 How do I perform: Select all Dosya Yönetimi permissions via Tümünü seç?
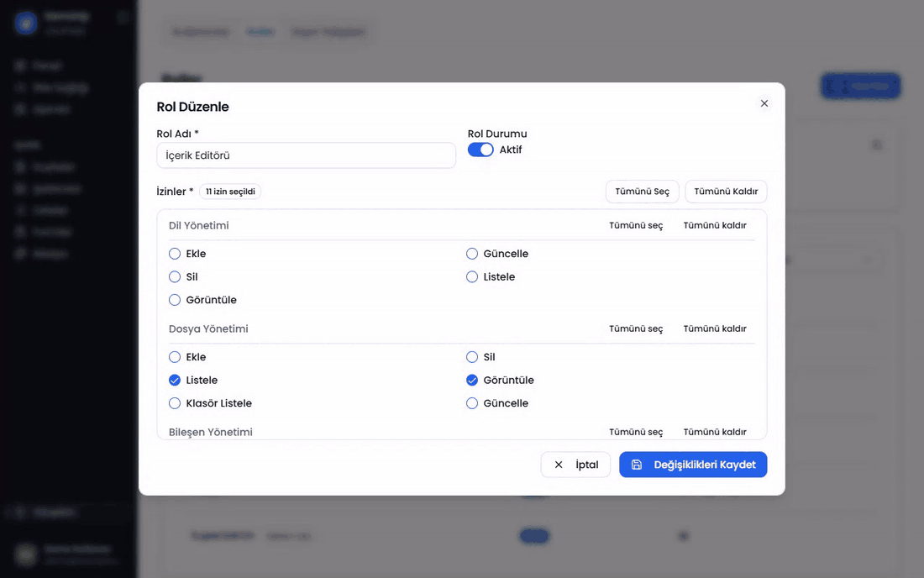(636, 328)
